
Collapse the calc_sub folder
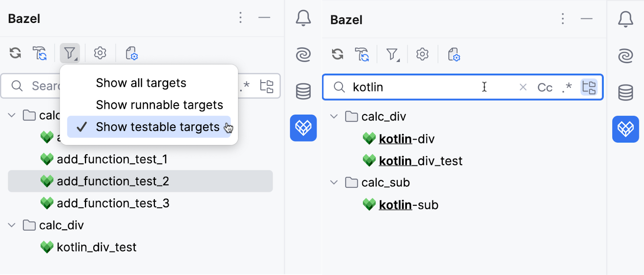tap(334, 182)
